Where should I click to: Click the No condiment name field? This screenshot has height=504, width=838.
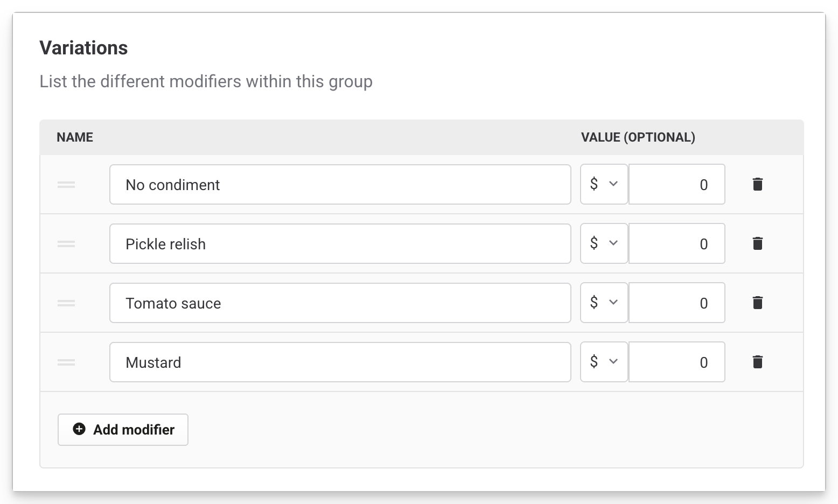[x=340, y=185]
